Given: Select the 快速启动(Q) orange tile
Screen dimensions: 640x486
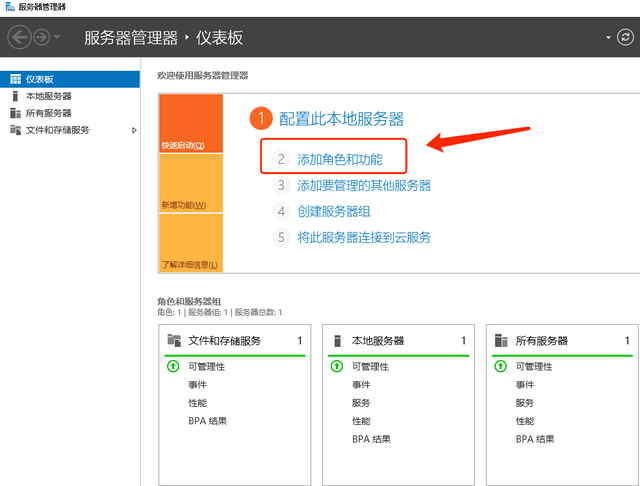Looking at the screenshot, I should pos(191,123).
